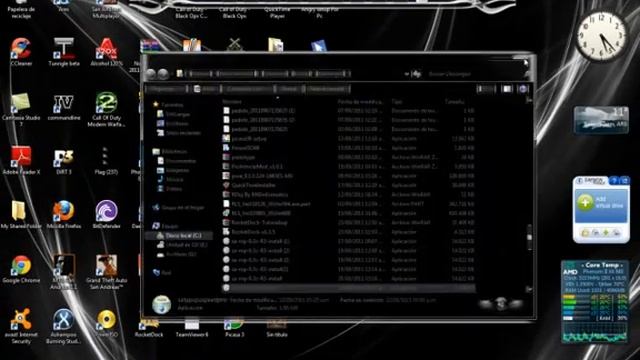Go forward with Explorer's forward arrow
The image size is (640, 360).
tap(163, 74)
